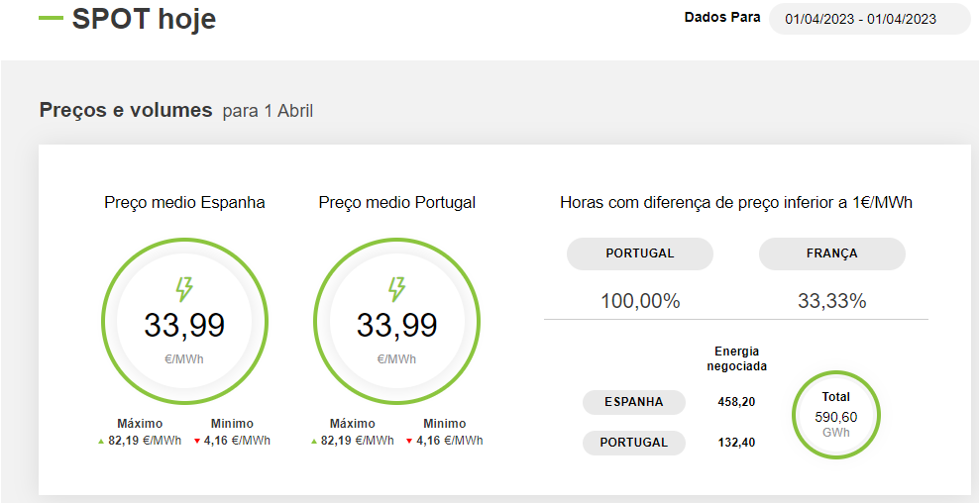The image size is (980, 504).
Task: Click the 458,20 Espanha energy value
Action: pyautogui.click(x=736, y=402)
